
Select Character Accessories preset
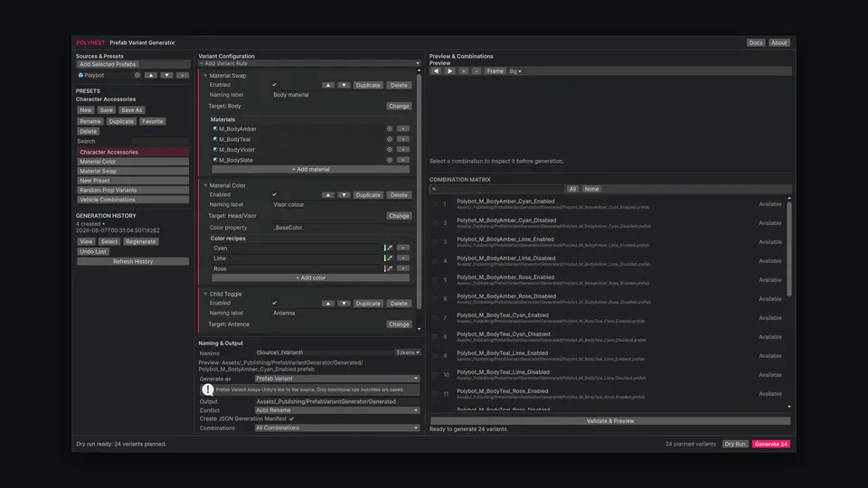tap(133, 152)
